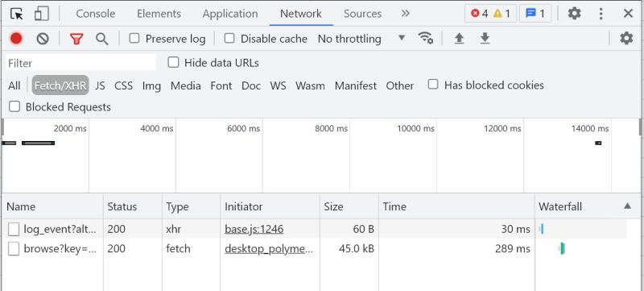This screenshot has width=644, height=291.
Task: Check Has blocked cookies
Action: click(x=433, y=85)
